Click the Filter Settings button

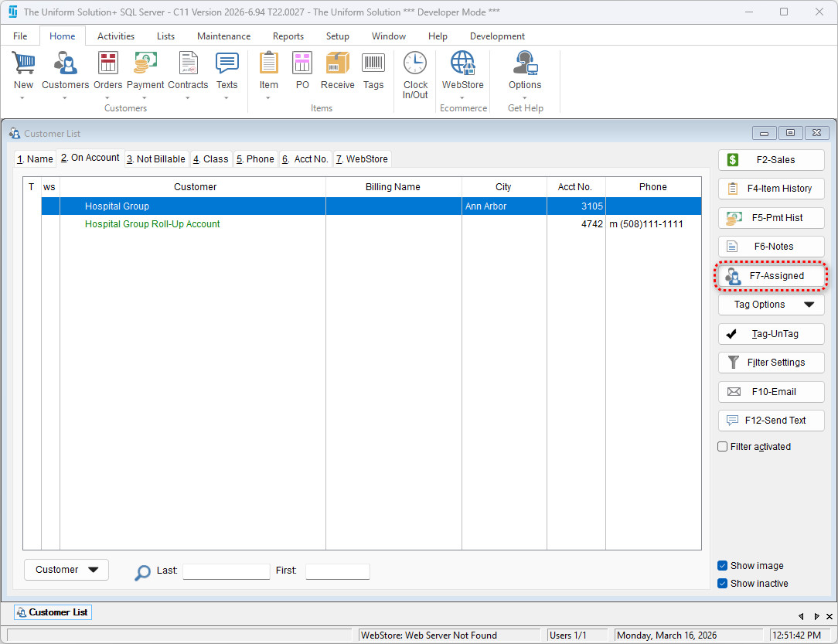point(772,363)
